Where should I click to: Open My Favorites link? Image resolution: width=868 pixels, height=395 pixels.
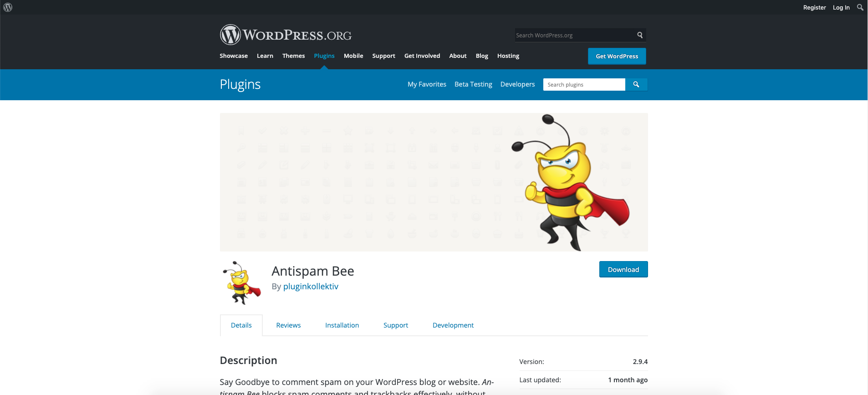(x=427, y=84)
